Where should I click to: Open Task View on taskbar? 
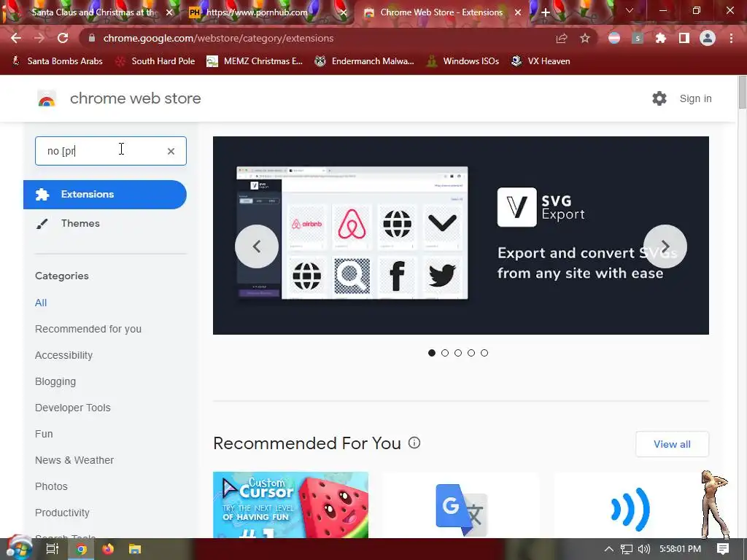point(52,549)
